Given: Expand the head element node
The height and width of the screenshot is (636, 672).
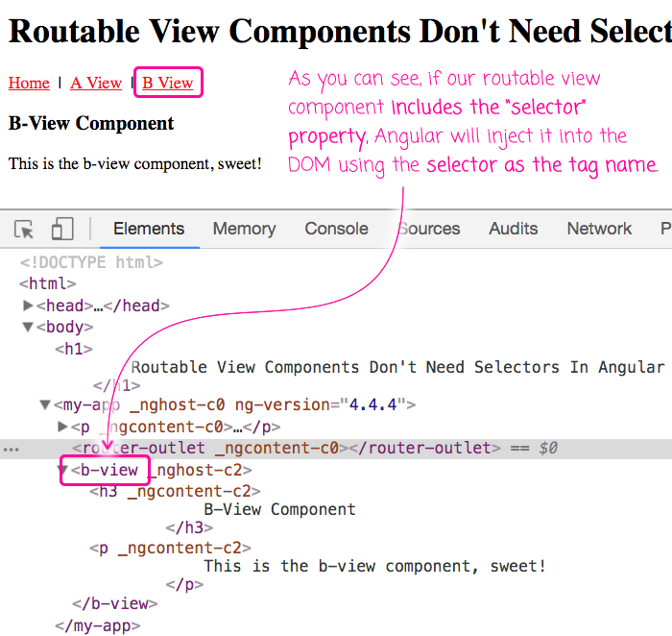Looking at the screenshot, I should 28,306.
